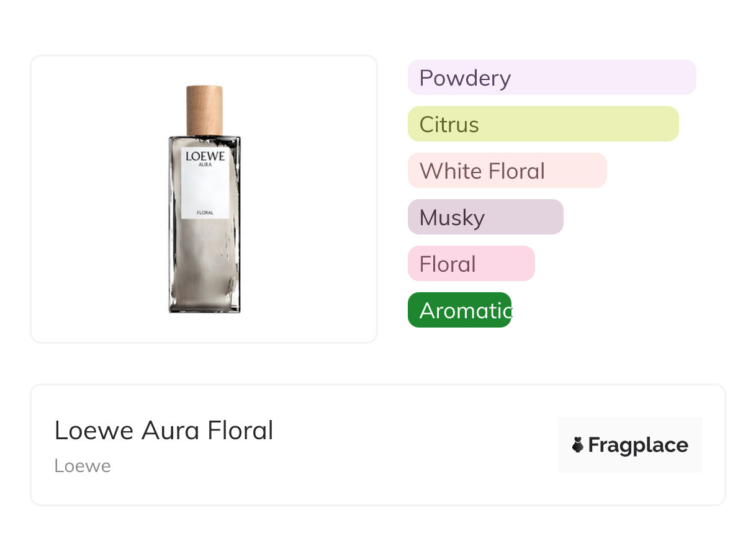The width and height of the screenshot is (756, 536).
Task: Click the small FLORAL text on the bottle label
Action: (x=205, y=213)
